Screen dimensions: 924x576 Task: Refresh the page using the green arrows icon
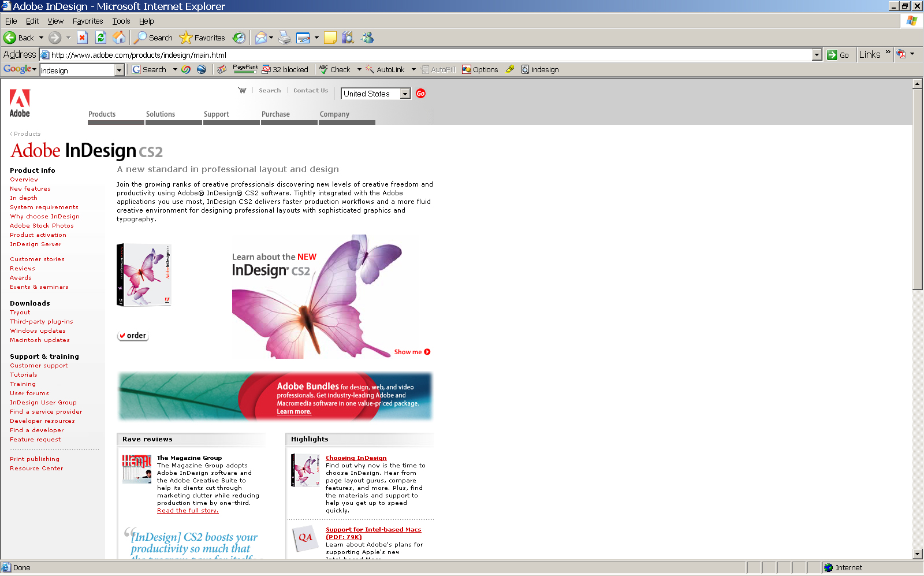coord(100,38)
